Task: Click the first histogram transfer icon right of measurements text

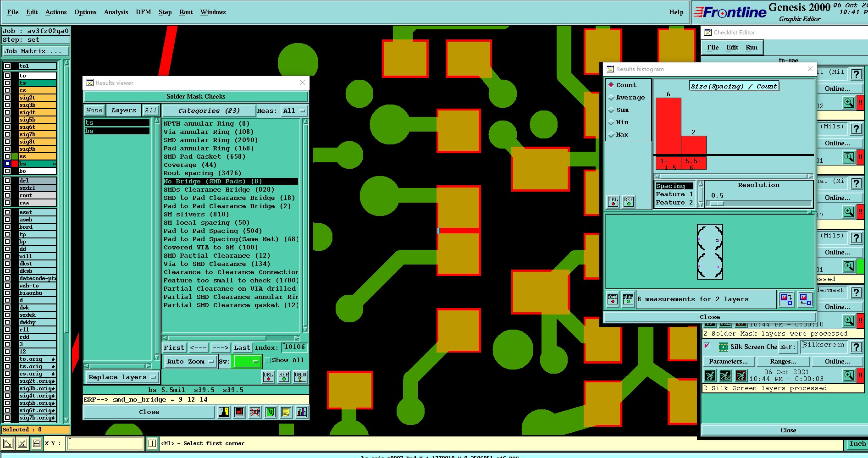Action: (x=786, y=299)
